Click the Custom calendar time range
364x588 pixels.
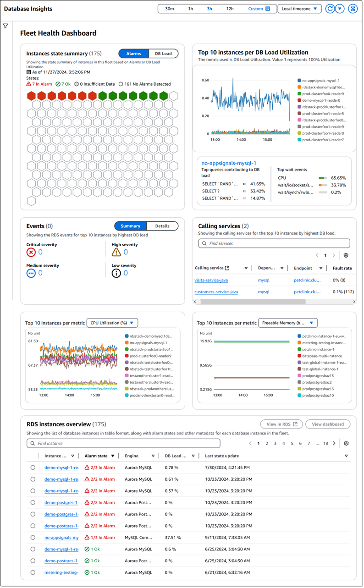click(x=259, y=9)
